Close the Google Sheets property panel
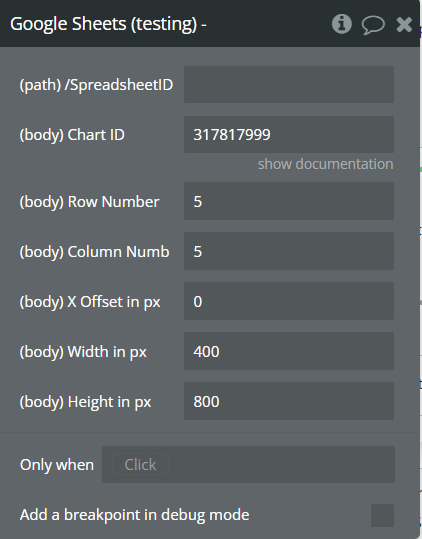The image size is (422, 539). 404,24
